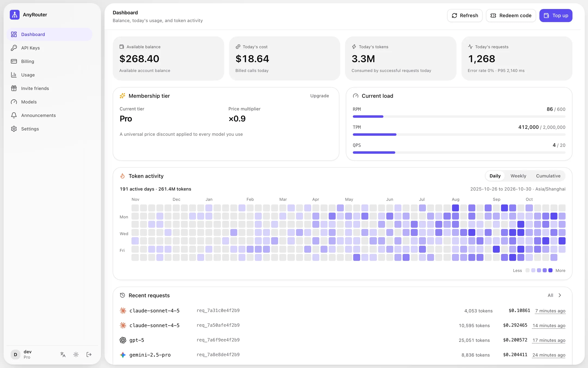Click the QPS load progress bar
The image size is (588, 368).
click(459, 153)
